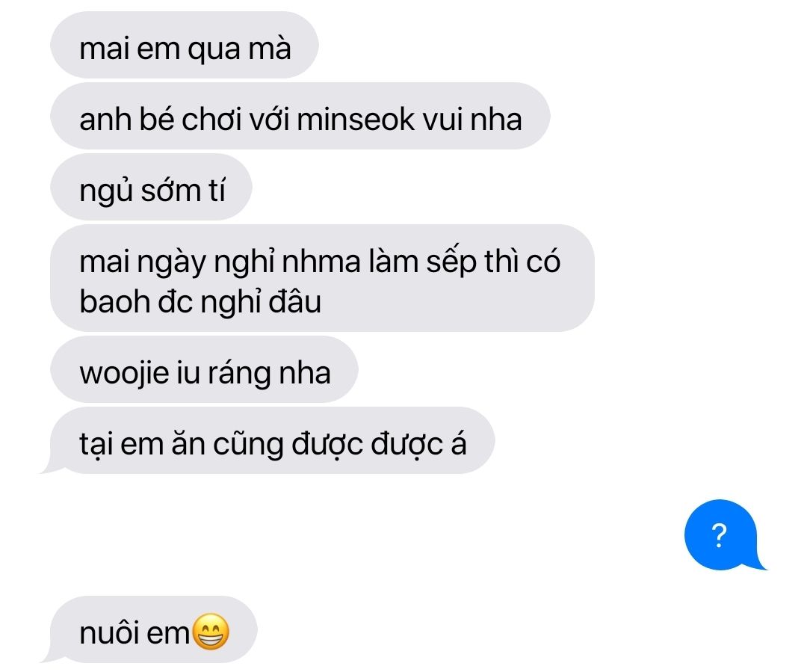
Task: Click the word 'chơi' in second message
Action: click(x=211, y=119)
